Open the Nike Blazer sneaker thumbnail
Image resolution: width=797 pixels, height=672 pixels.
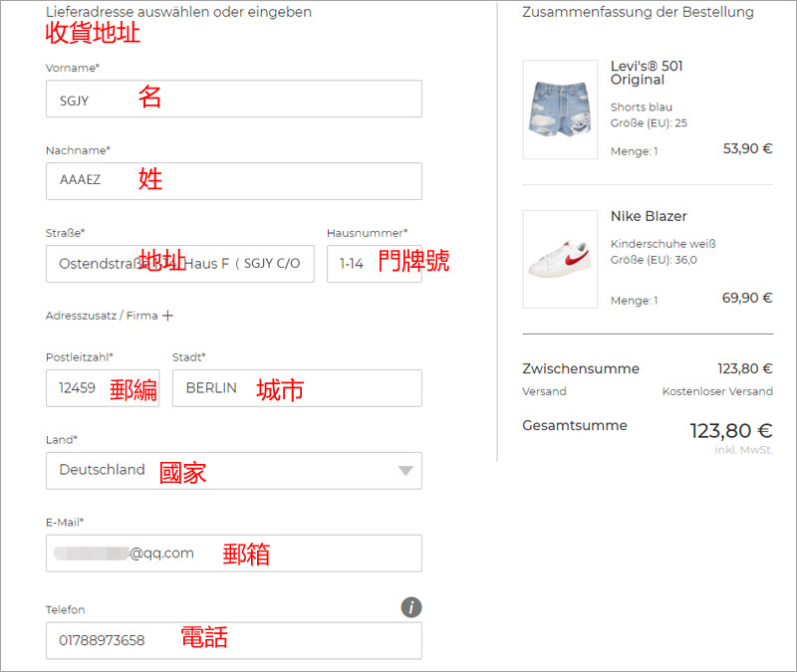[559, 259]
